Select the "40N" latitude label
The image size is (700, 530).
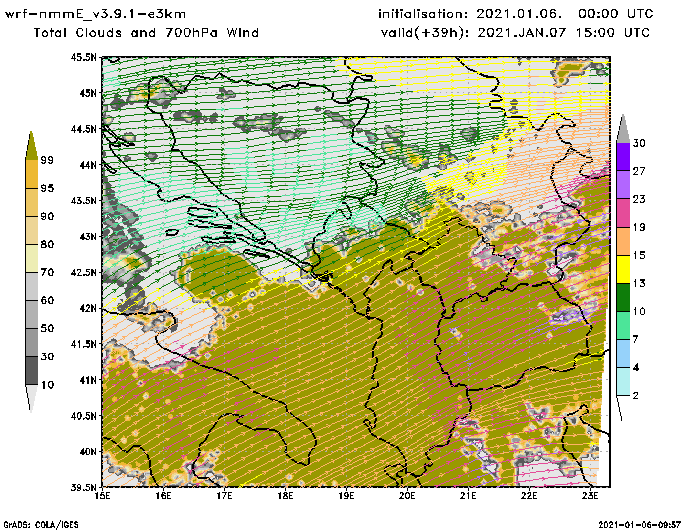88,451
